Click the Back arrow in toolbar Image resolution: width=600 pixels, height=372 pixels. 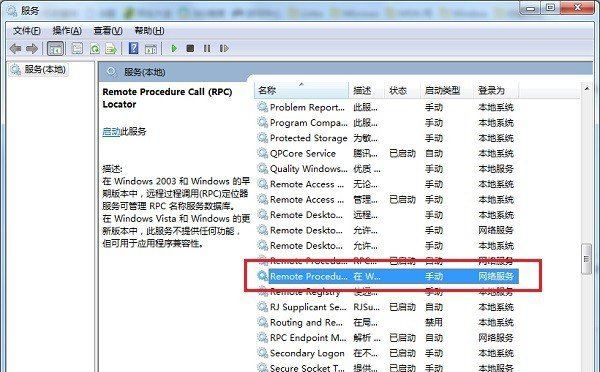[x=15, y=49]
